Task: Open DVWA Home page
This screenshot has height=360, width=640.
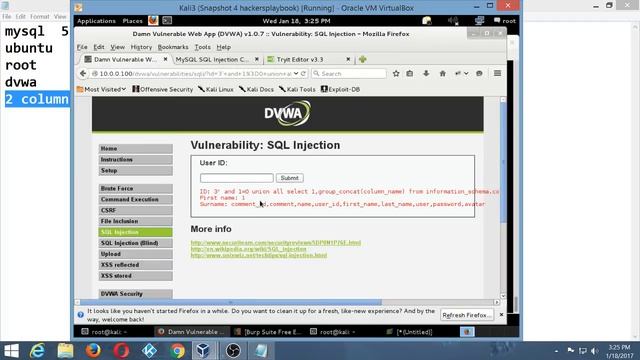Action: coord(136,149)
